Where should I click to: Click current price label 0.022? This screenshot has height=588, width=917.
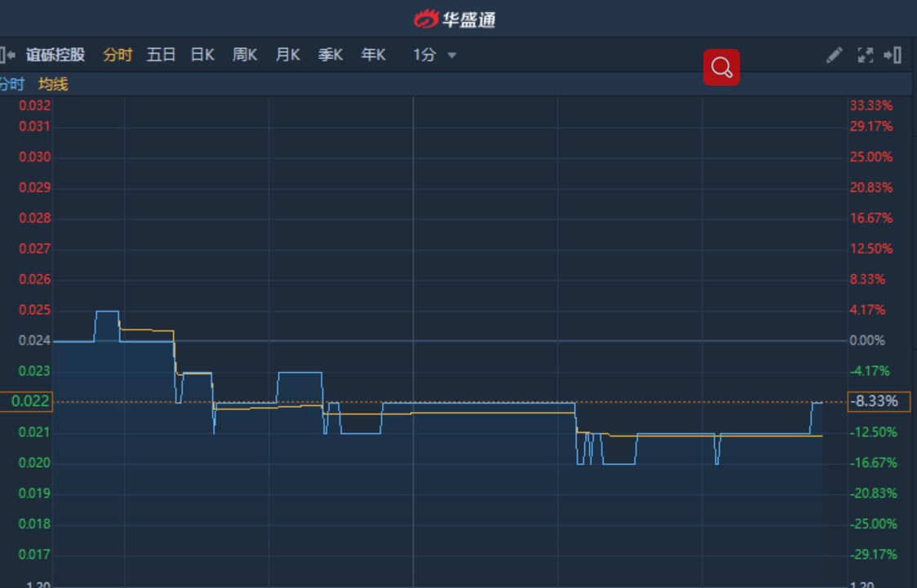[26, 401]
